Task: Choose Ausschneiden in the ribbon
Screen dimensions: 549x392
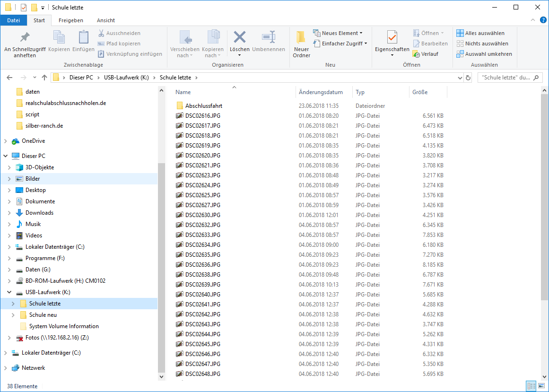Action: (x=119, y=33)
